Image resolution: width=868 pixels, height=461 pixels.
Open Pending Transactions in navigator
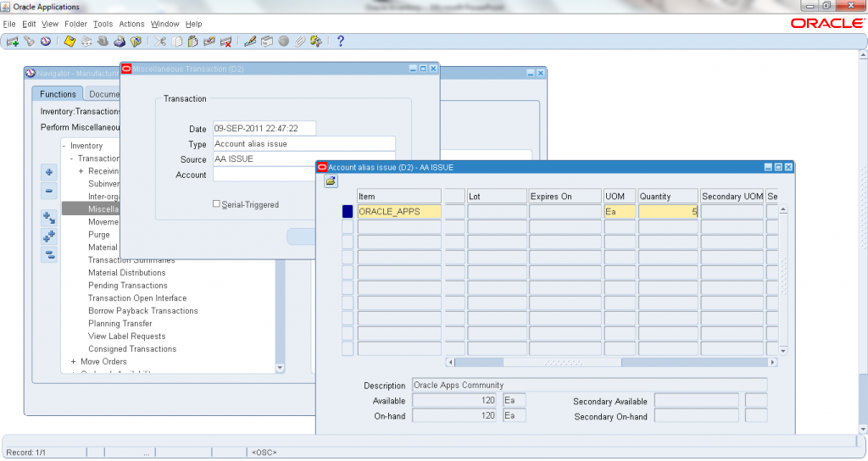click(x=127, y=286)
